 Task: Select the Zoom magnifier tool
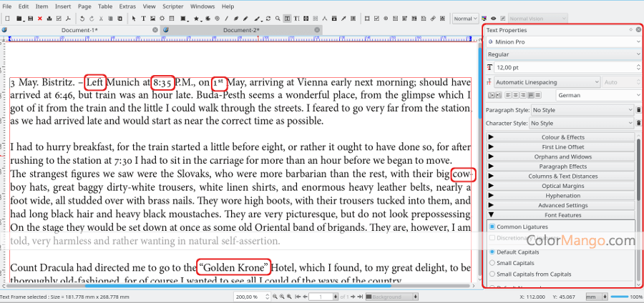tap(276, 18)
